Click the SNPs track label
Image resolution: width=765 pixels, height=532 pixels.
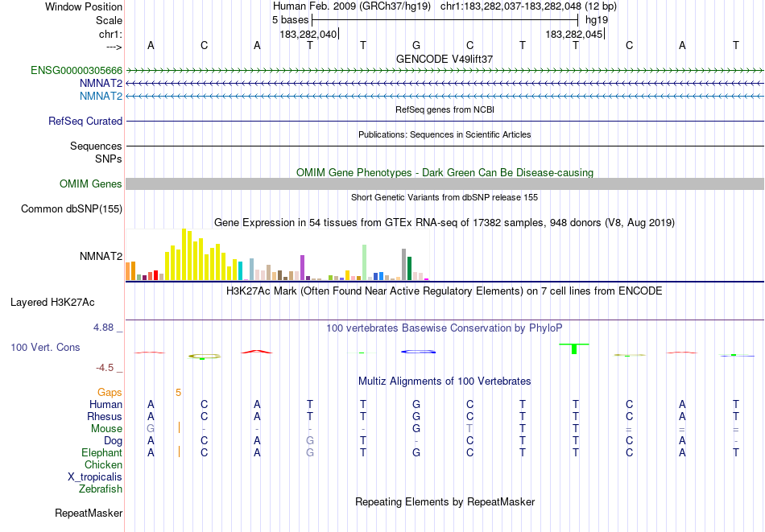tap(109, 159)
